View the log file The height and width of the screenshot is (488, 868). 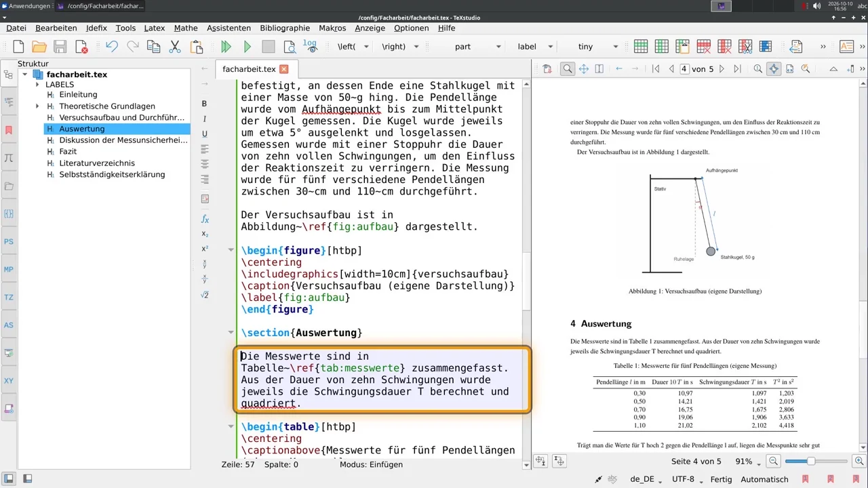[310, 47]
